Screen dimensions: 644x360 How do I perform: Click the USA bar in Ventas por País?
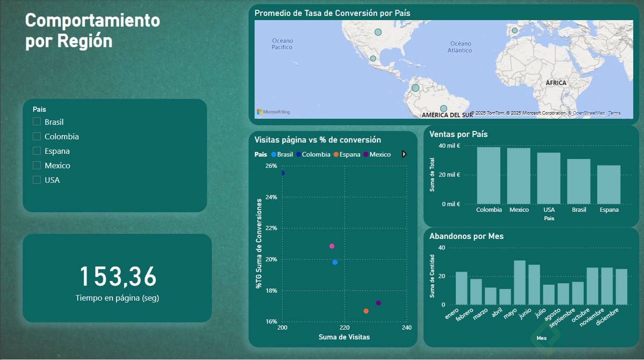coord(549,178)
